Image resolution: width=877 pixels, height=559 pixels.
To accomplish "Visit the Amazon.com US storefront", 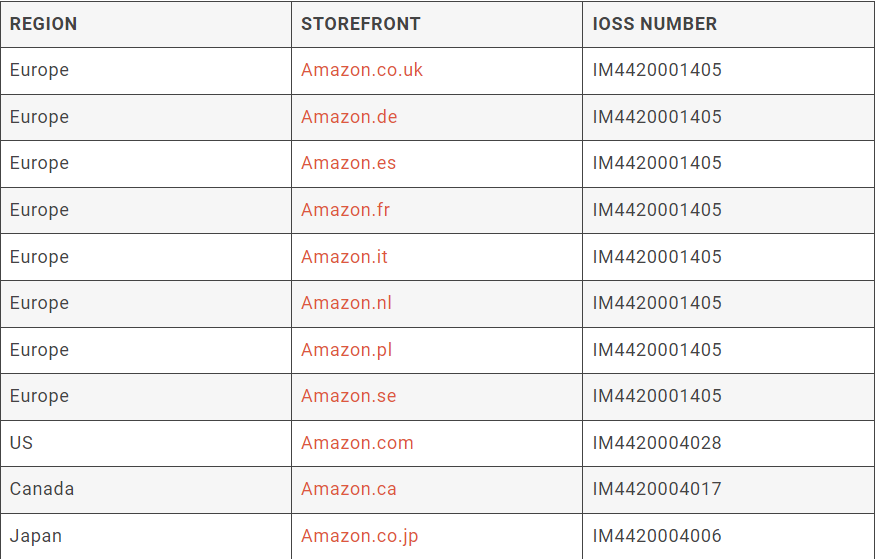I will 357,443.
